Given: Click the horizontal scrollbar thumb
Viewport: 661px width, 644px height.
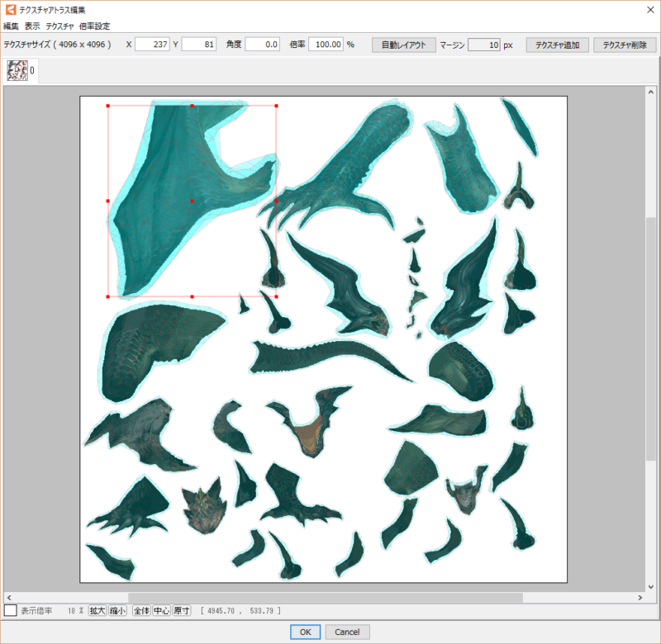Looking at the screenshot, I should (326, 597).
